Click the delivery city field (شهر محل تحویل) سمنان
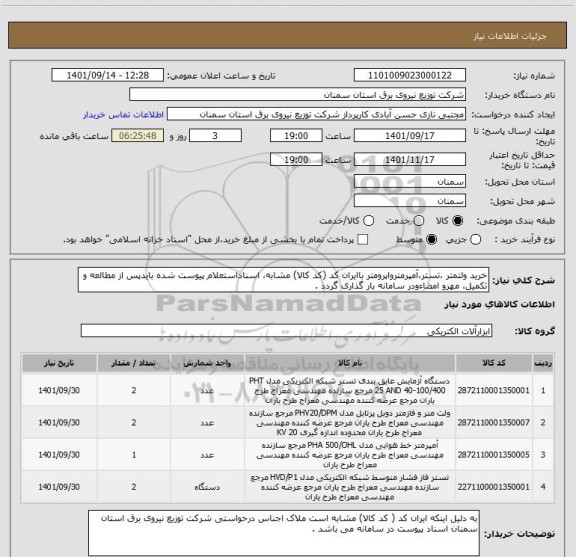Image resolution: width=576 pixels, height=557 pixels. point(410,201)
